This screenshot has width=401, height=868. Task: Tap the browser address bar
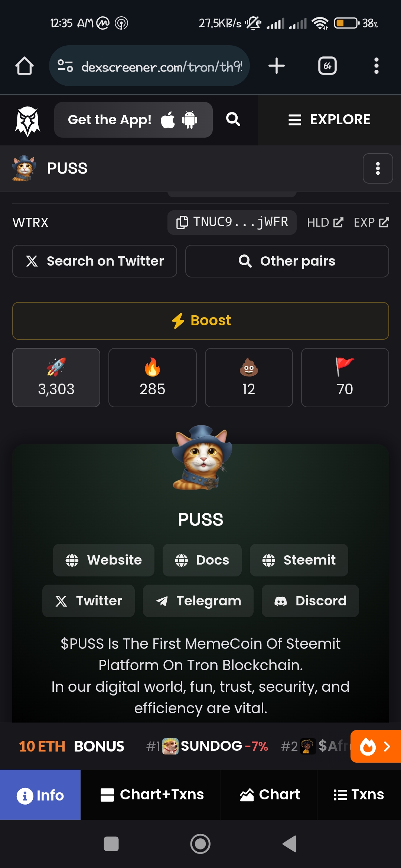pos(149,66)
